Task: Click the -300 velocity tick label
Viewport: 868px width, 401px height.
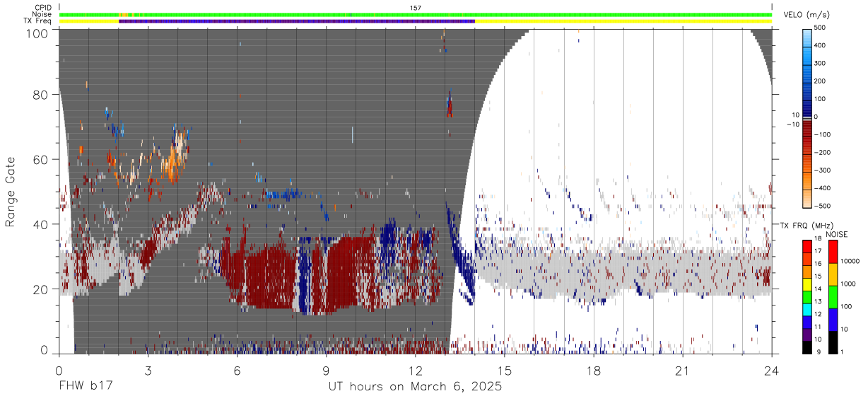Action: tap(823, 170)
